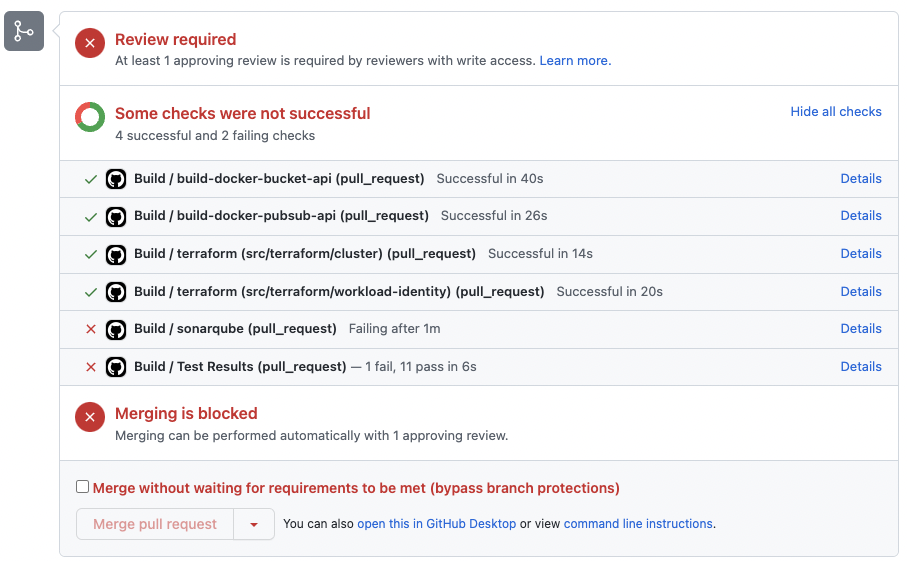View command line instructions
This screenshot has width=907, height=561.
pyautogui.click(x=638, y=523)
